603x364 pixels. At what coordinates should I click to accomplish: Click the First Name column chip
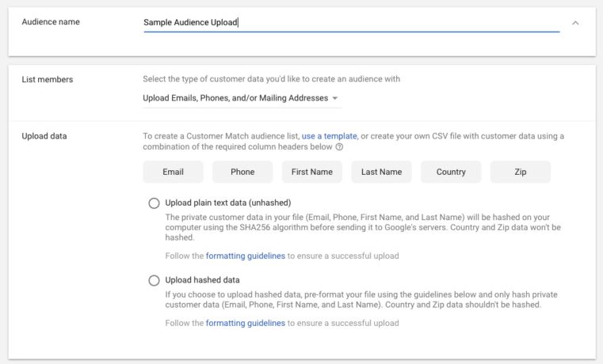pyautogui.click(x=312, y=172)
